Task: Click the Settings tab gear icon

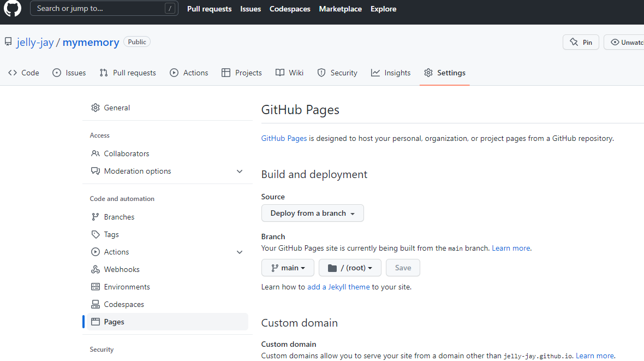Action: click(x=428, y=73)
